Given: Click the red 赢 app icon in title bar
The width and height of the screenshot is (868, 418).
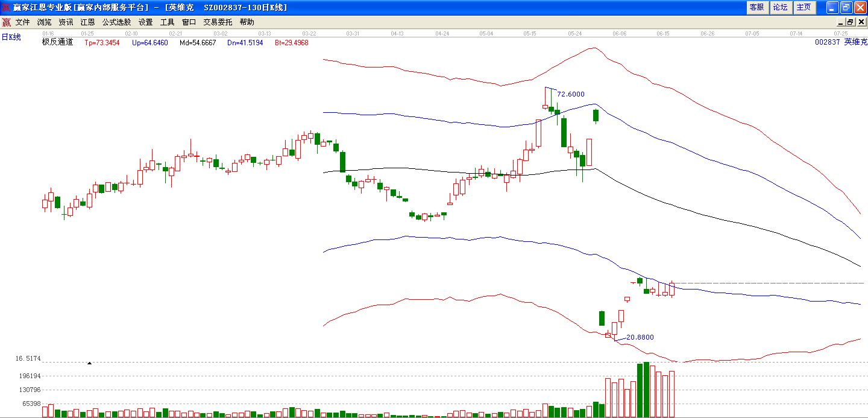Looking at the screenshot, I should pos(6,7).
